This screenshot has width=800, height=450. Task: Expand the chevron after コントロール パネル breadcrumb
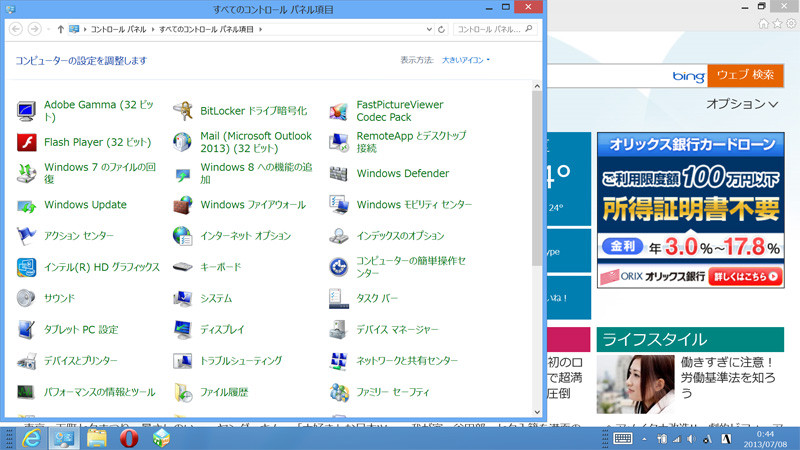153,30
